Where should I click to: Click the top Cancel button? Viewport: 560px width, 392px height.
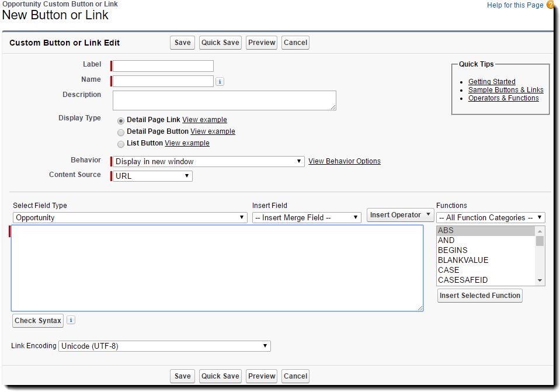[295, 43]
